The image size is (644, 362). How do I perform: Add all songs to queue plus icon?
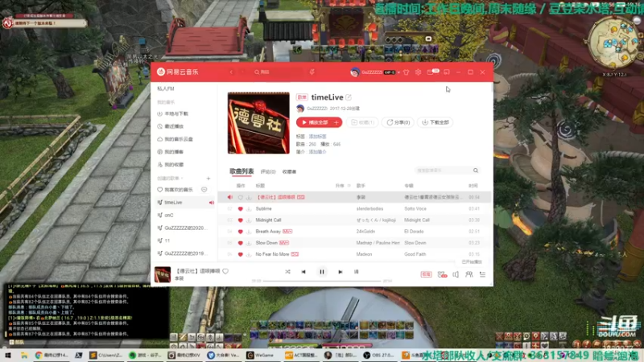[336, 122]
